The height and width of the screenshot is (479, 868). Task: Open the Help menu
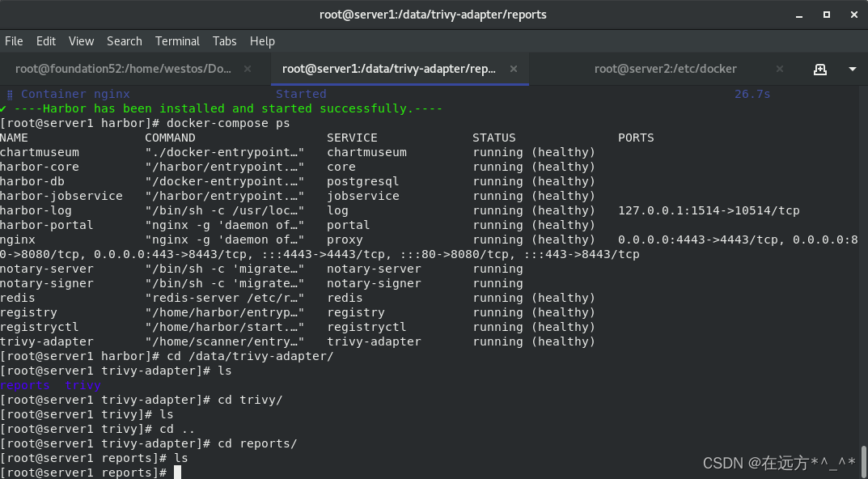click(262, 41)
